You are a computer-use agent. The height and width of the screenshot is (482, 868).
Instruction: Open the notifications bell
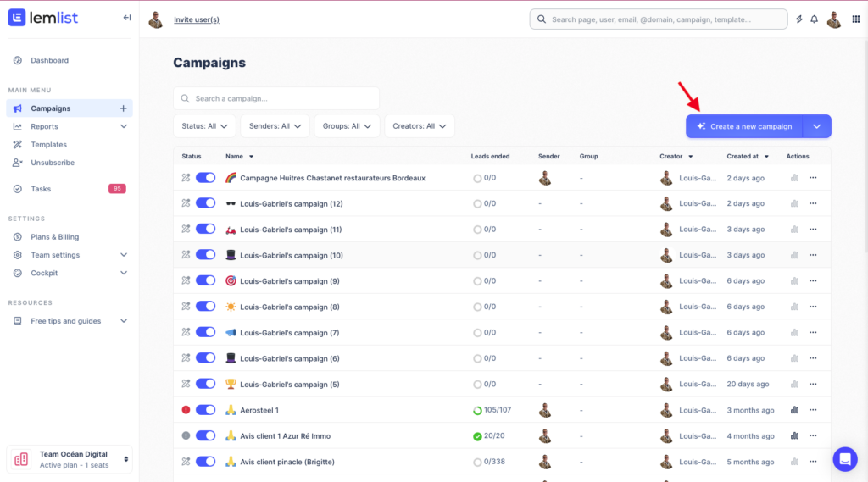pos(814,19)
